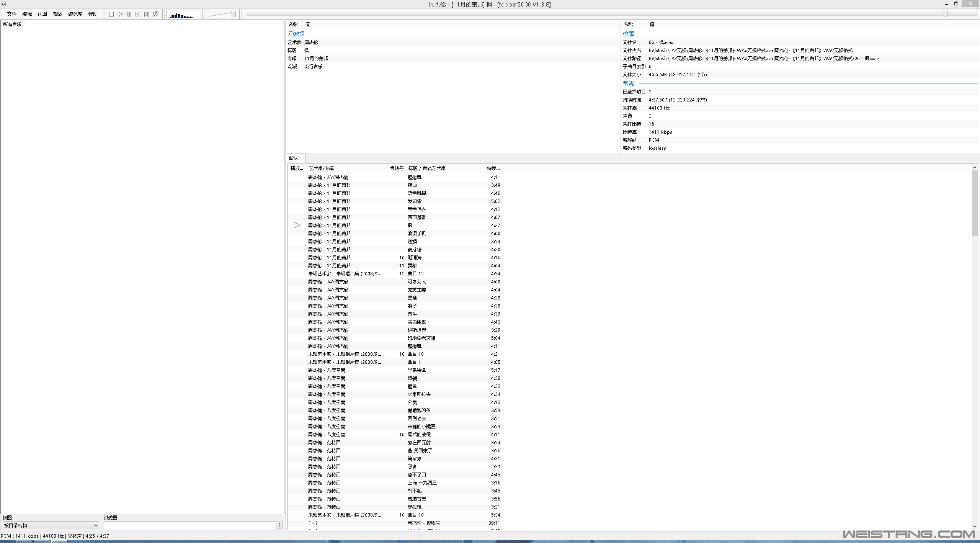
Task: Open the 文件 menu
Action: pyautogui.click(x=11, y=14)
